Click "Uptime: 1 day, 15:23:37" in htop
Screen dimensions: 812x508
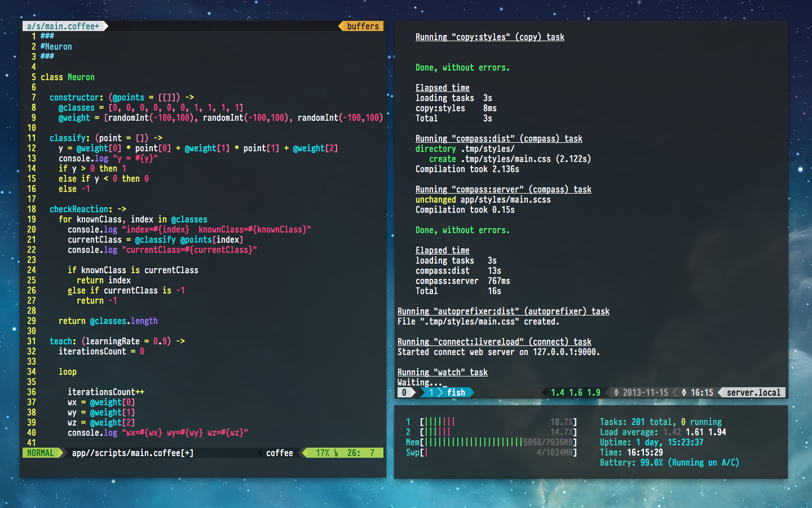pyautogui.click(x=652, y=443)
